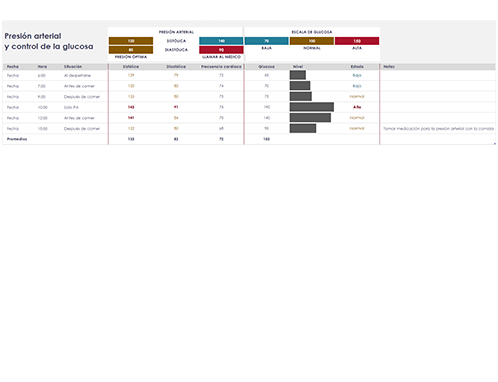The height and width of the screenshot is (382, 498).
Task: Select the Glucosa column header
Action: pos(266,67)
